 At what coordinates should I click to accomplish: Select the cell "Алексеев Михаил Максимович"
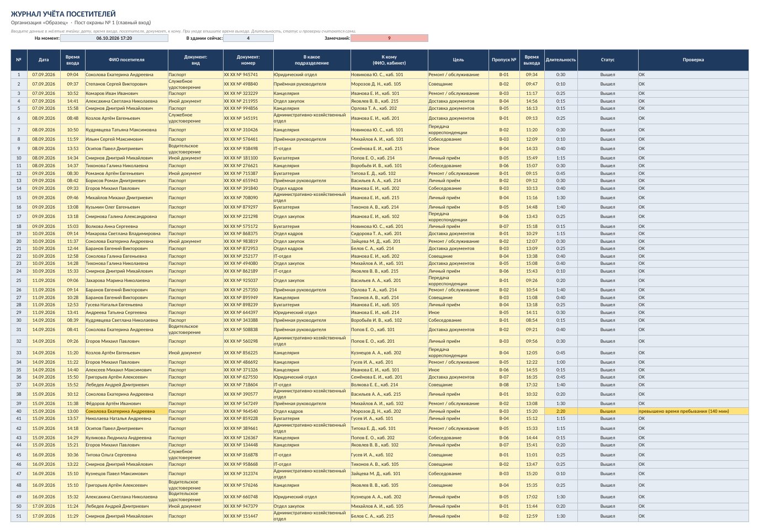click(x=126, y=370)
